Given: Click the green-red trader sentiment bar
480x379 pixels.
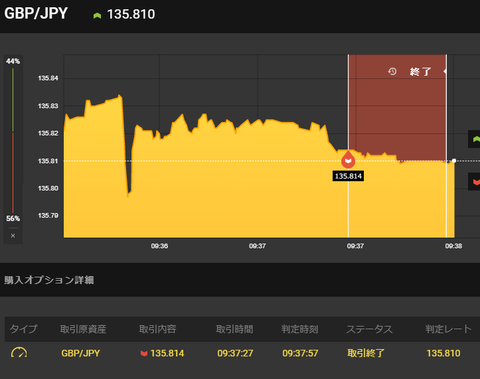Looking at the screenshot, I should pyautogui.click(x=13, y=141).
